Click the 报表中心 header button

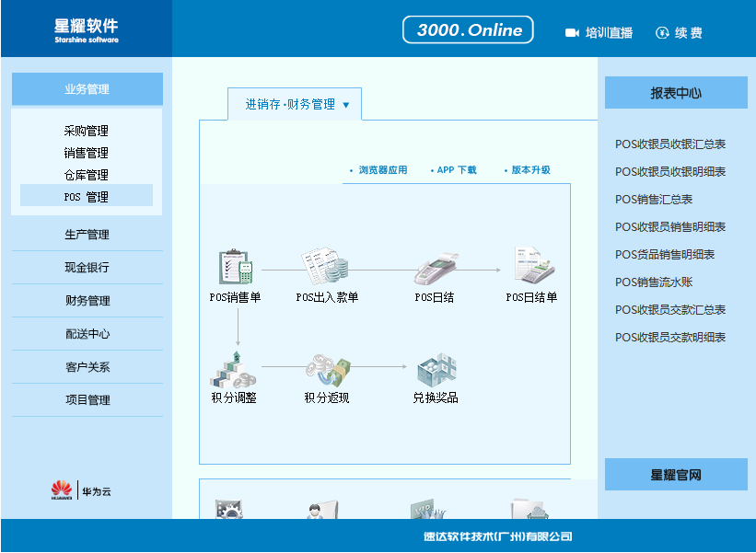point(676,93)
